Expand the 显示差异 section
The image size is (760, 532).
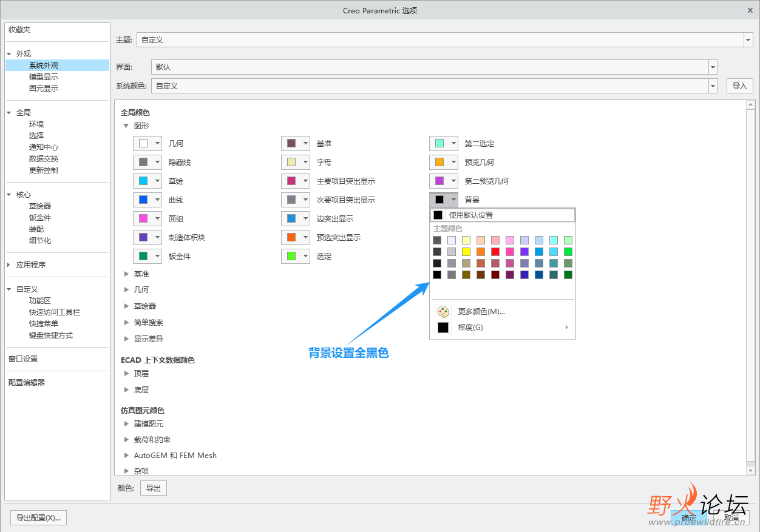(126, 339)
